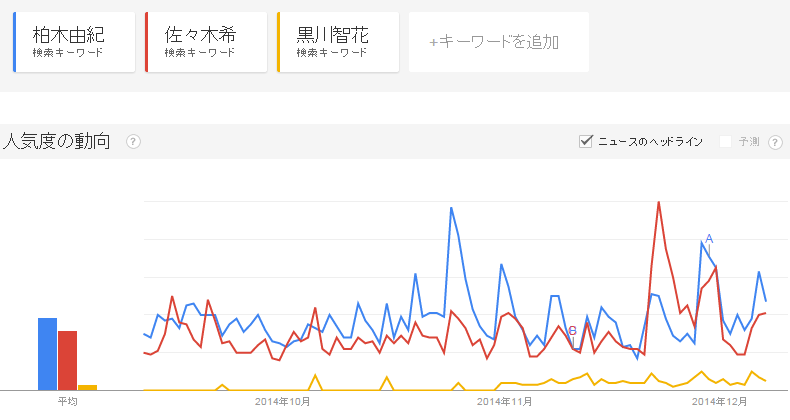This screenshot has height=420, width=790.
Task: Open news headline marker A on chart
Action: point(709,238)
